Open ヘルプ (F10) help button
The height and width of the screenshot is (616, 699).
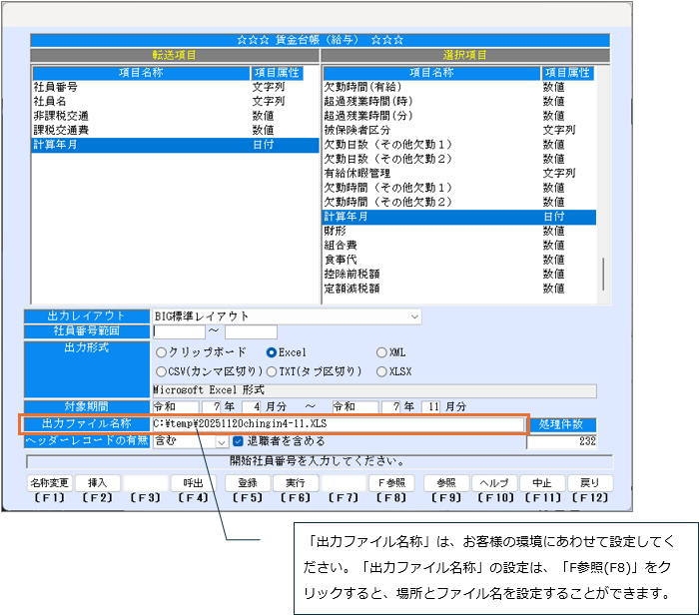[x=492, y=482]
